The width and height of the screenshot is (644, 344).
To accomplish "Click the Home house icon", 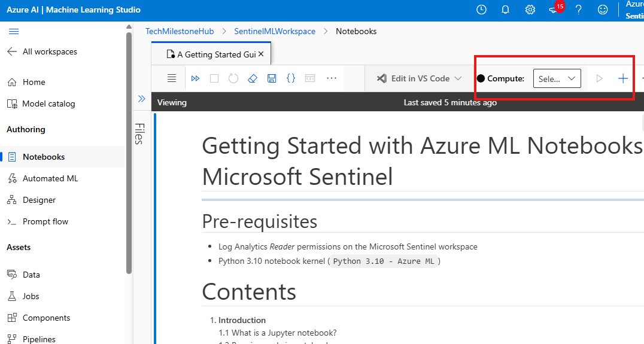I will [12, 82].
